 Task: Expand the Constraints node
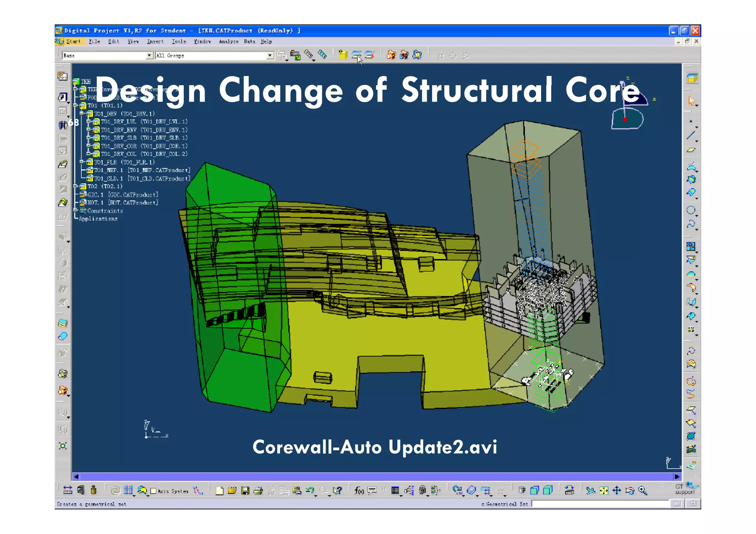tap(76, 210)
